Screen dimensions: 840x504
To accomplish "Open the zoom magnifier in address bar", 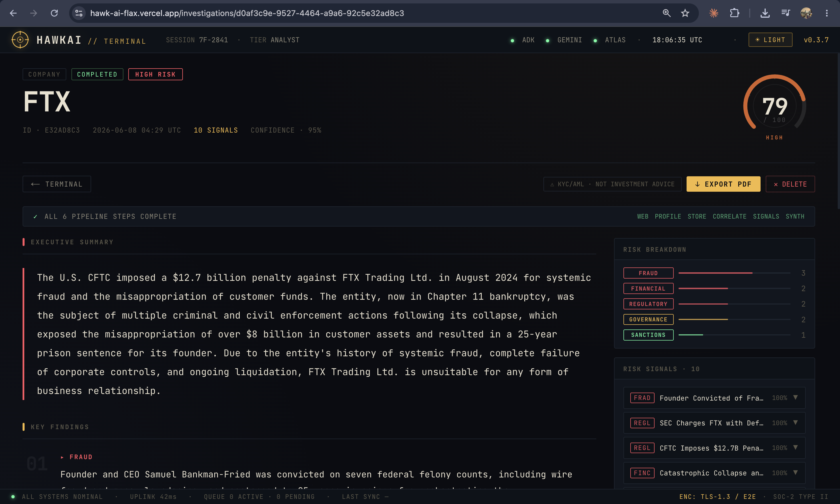I will (667, 13).
